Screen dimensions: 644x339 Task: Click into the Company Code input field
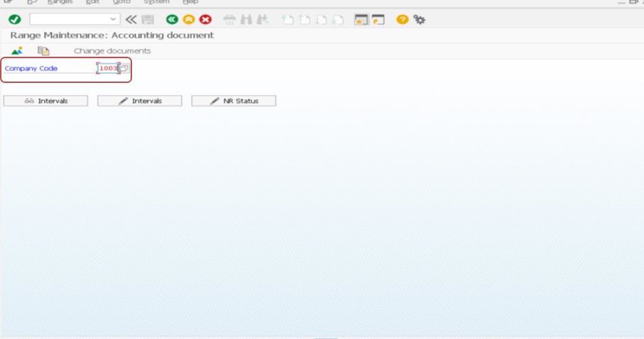pyautogui.click(x=108, y=68)
